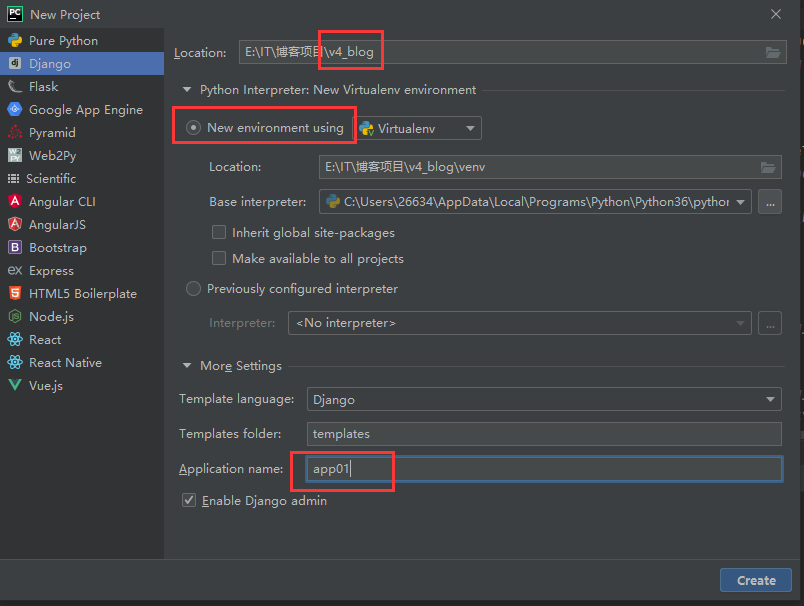Click the Vue.js V logo icon
This screenshot has height=606, width=804.
(x=15, y=385)
